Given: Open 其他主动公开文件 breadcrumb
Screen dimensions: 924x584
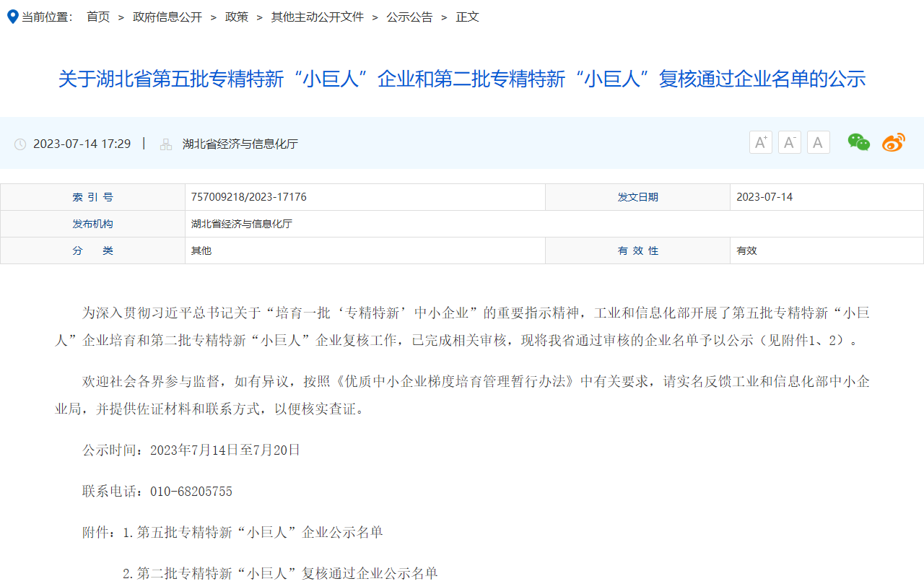Looking at the screenshot, I should click(x=317, y=17).
